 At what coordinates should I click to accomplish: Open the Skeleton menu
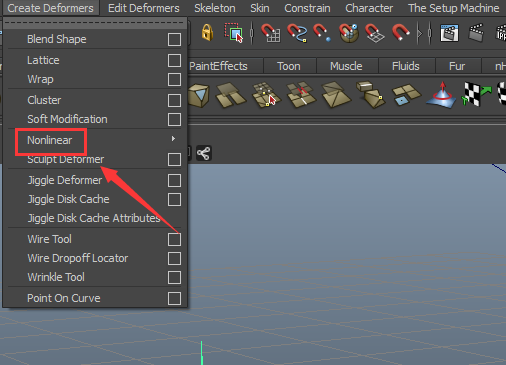click(215, 8)
